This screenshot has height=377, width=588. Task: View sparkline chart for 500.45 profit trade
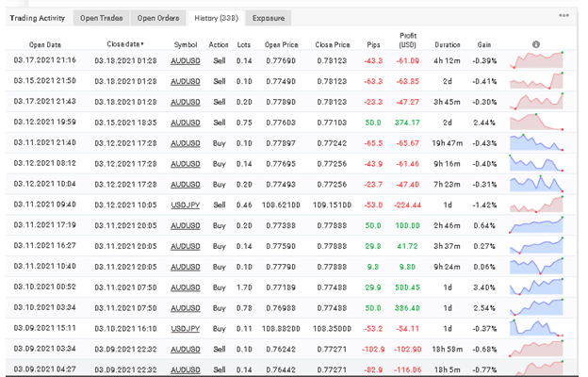[x=536, y=287]
